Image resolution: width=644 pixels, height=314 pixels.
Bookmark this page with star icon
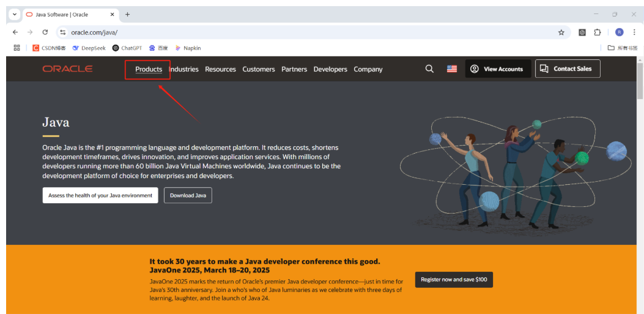[561, 32]
